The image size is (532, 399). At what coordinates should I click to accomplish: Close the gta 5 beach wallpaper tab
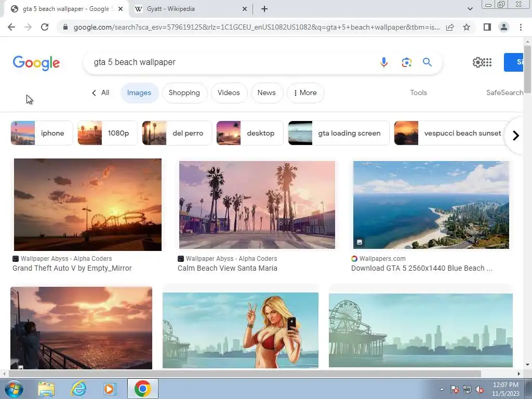coord(120,9)
